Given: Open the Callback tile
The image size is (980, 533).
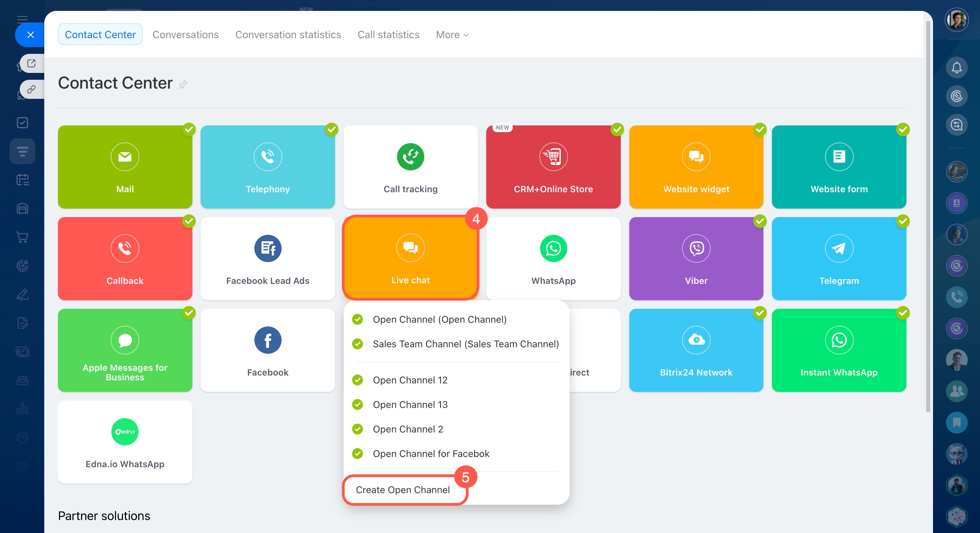Looking at the screenshot, I should (x=125, y=259).
